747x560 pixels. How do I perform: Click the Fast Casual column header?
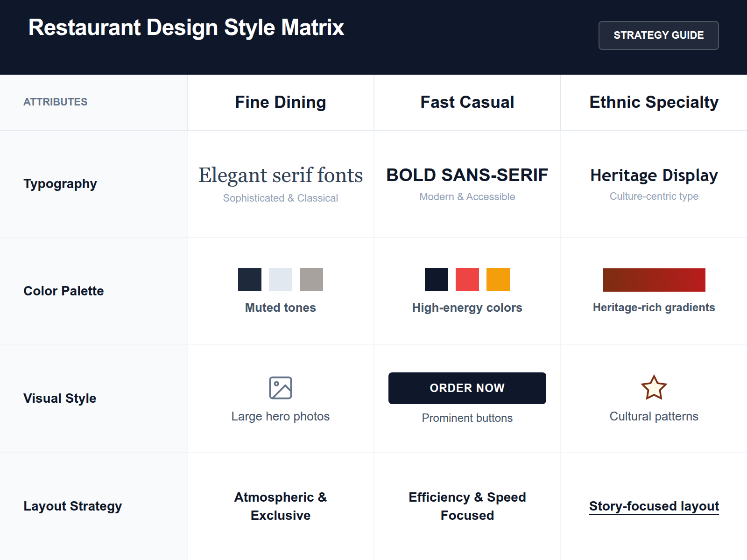[467, 102]
